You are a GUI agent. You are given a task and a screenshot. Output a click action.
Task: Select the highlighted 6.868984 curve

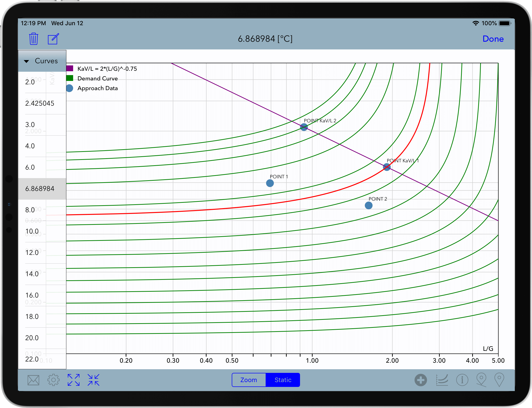pos(39,188)
